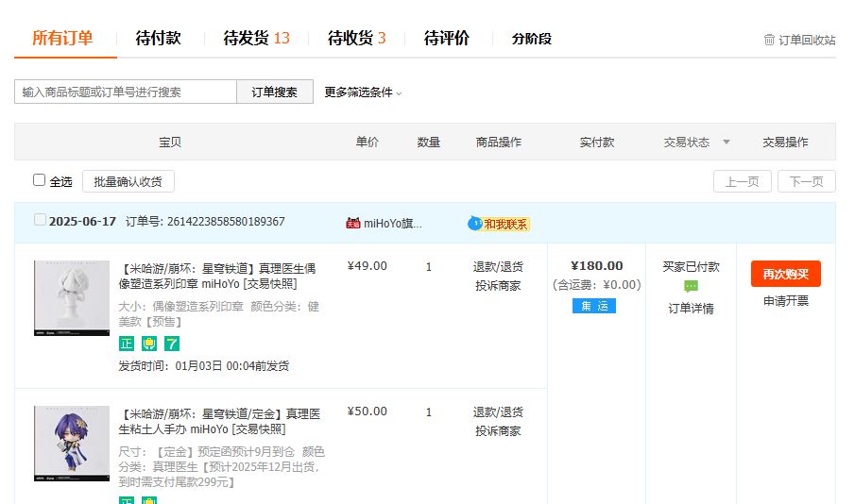Viewport: 855px width, 504px height.
Task: Click the 和我联系 chat icon
Action: [475, 224]
